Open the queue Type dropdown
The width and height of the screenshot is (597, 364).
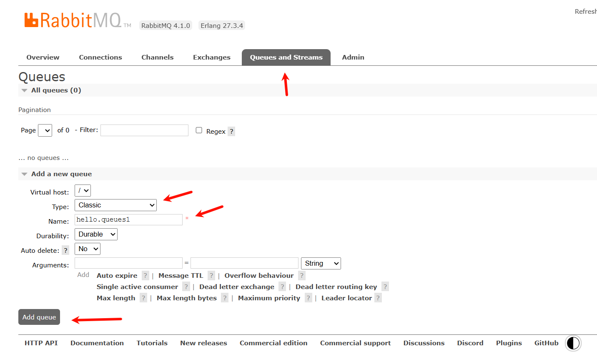pos(115,205)
